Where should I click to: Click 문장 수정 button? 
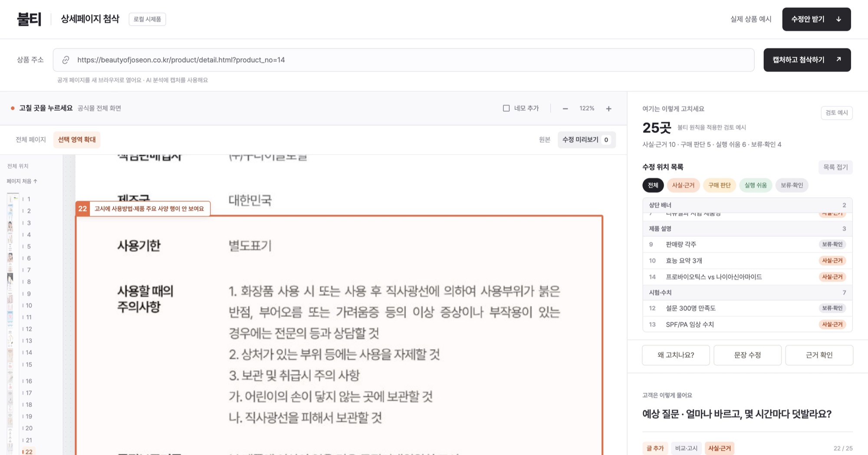tap(747, 355)
